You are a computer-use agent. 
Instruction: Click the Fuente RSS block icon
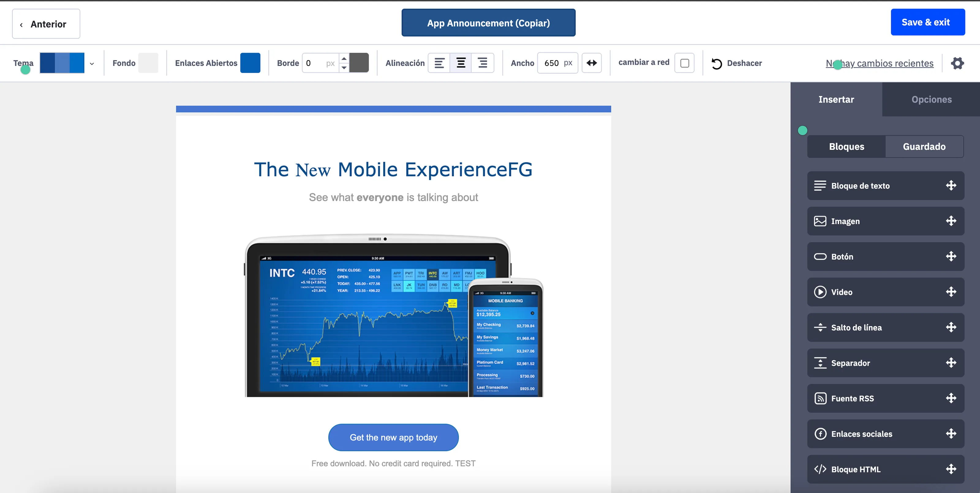click(x=820, y=398)
